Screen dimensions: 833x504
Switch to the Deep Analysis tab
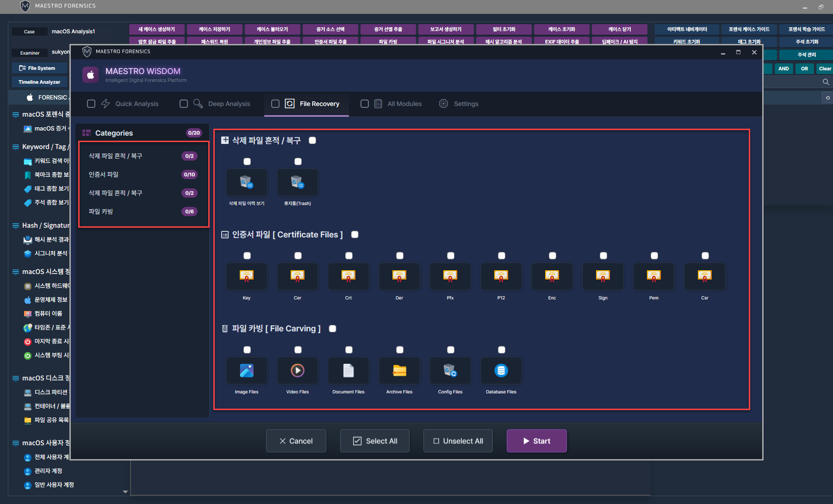coord(229,104)
